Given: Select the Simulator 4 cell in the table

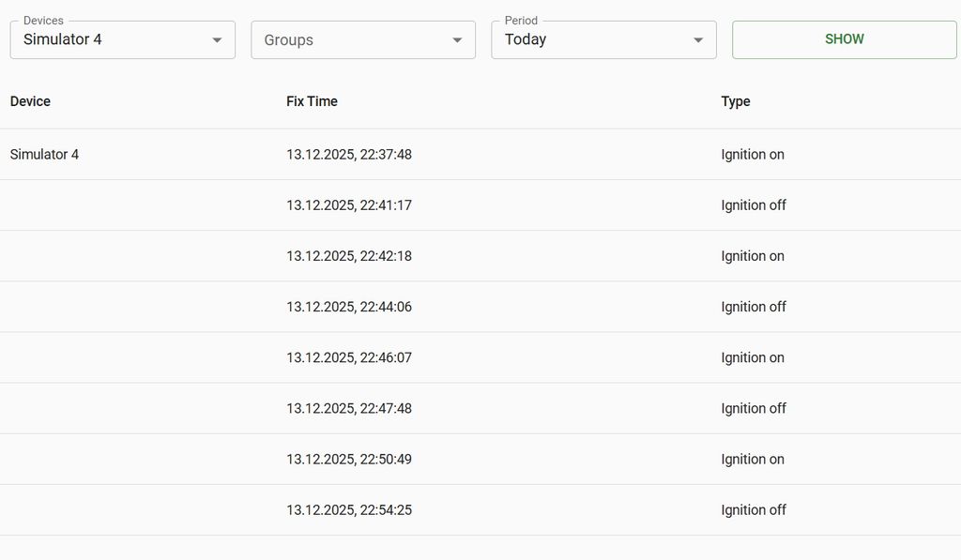Looking at the screenshot, I should point(45,155).
